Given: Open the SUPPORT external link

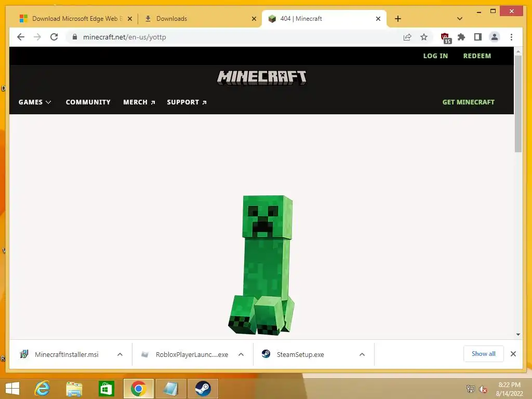Looking at the screenshot, I should tap(187, 102).
